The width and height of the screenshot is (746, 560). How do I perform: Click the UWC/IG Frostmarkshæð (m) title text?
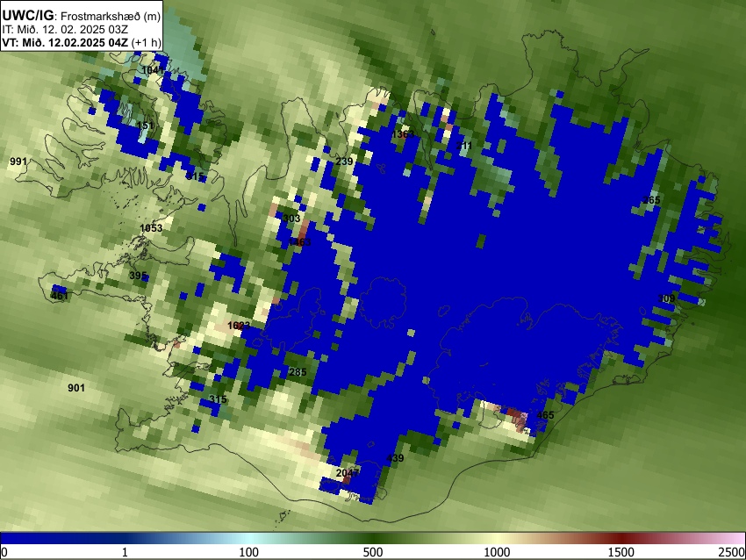(x=82, y=16)
